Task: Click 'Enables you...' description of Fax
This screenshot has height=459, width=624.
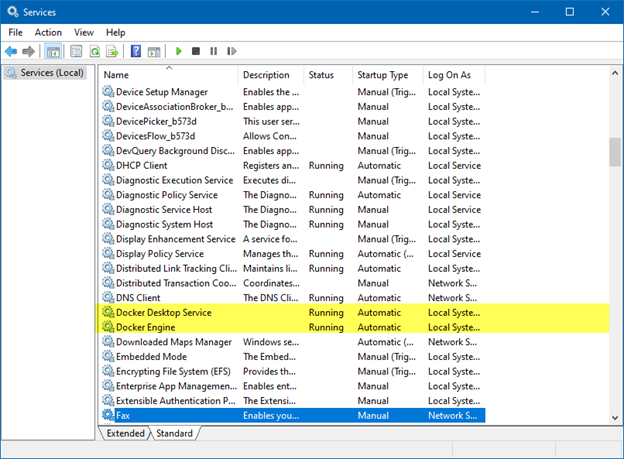Action: 271,415
